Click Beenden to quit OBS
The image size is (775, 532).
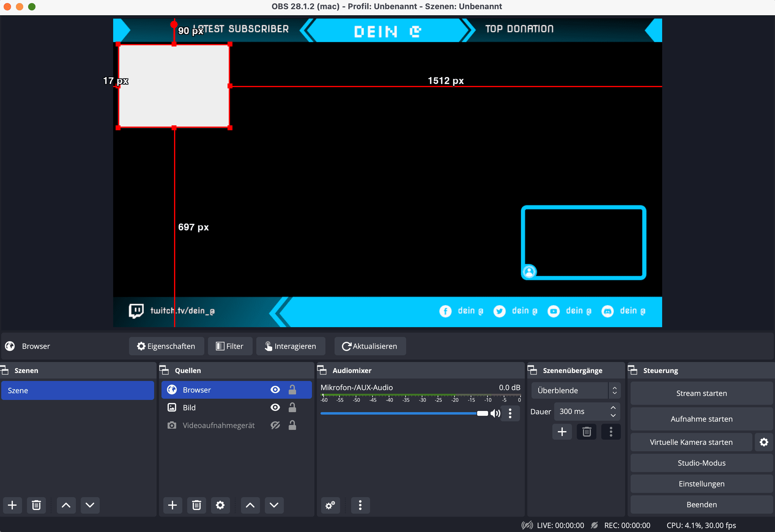coord(701,504)
